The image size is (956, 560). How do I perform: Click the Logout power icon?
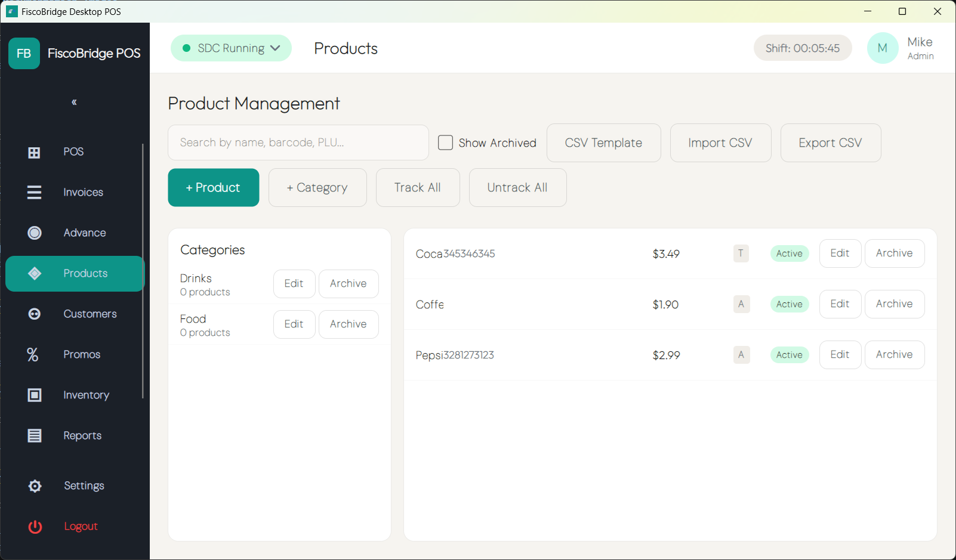click(x=35, y=527)
